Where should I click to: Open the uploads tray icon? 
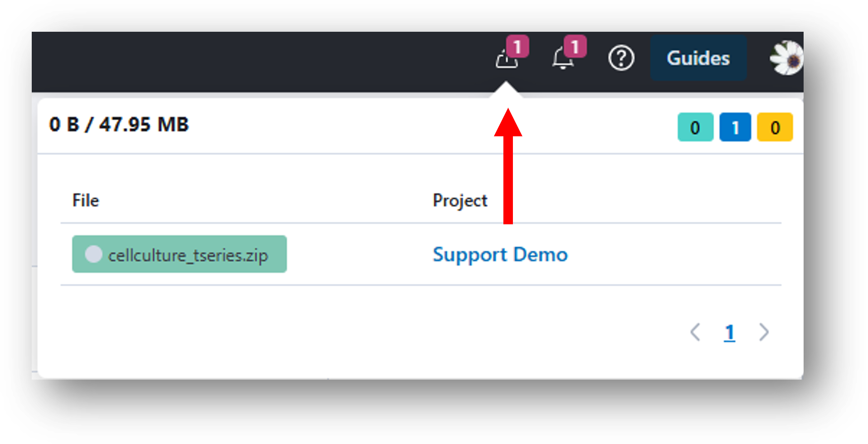(506, 59)
